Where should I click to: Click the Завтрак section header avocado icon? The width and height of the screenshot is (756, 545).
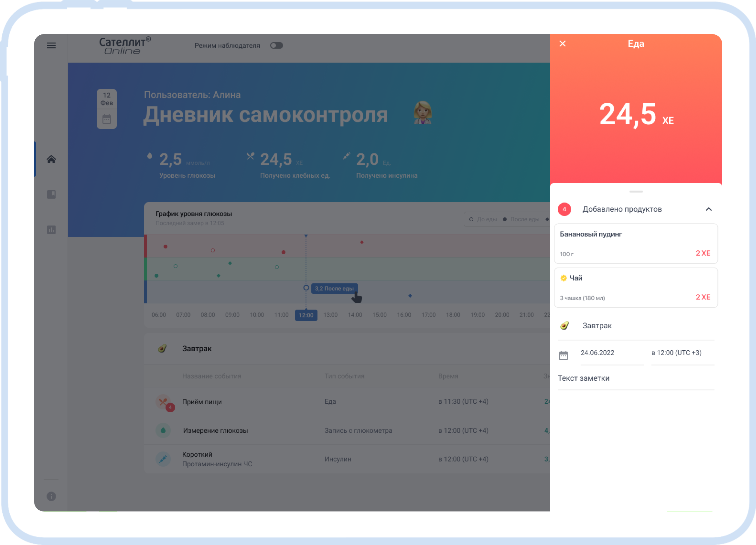pos(162,349)
